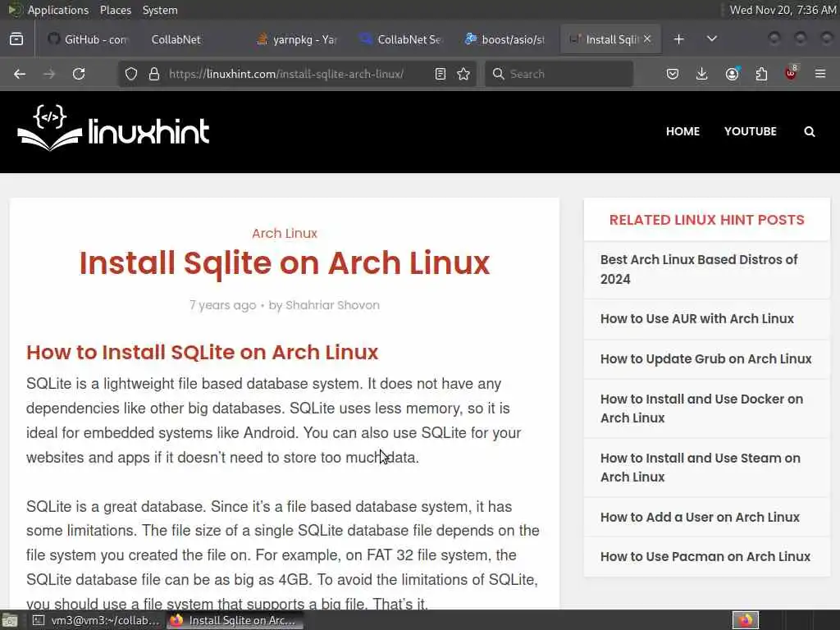Open the System menu

160,10
